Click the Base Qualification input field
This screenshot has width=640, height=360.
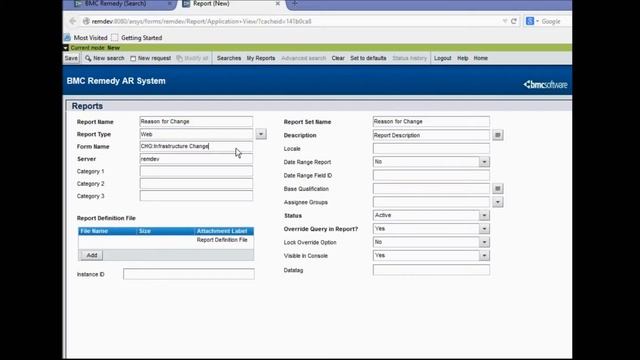(431, 189)
